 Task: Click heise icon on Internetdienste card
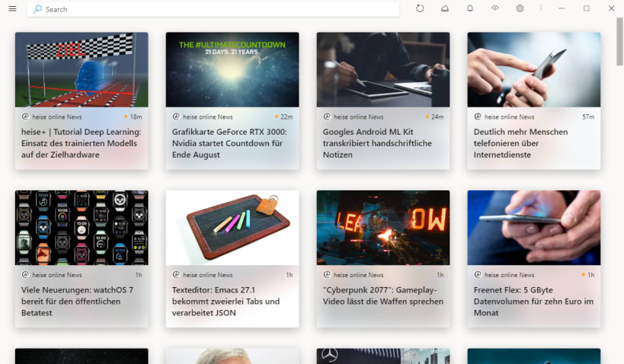click(x=478, y=117)
